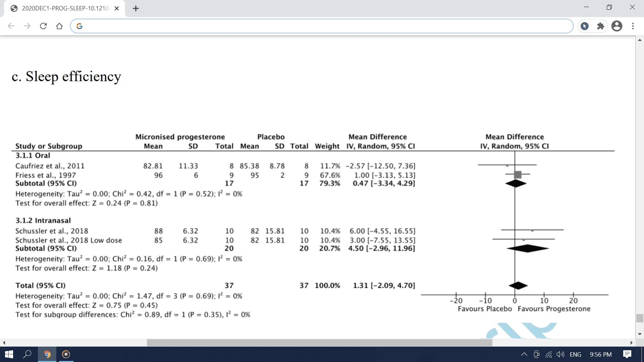
Task: Click vertical scrollbar down arrow
Action: pyautogui.click(x=640, y=334)
